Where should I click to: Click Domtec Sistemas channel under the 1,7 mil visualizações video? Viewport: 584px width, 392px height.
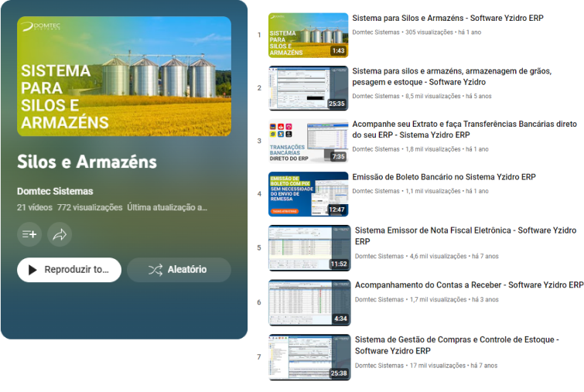point(379,300)
